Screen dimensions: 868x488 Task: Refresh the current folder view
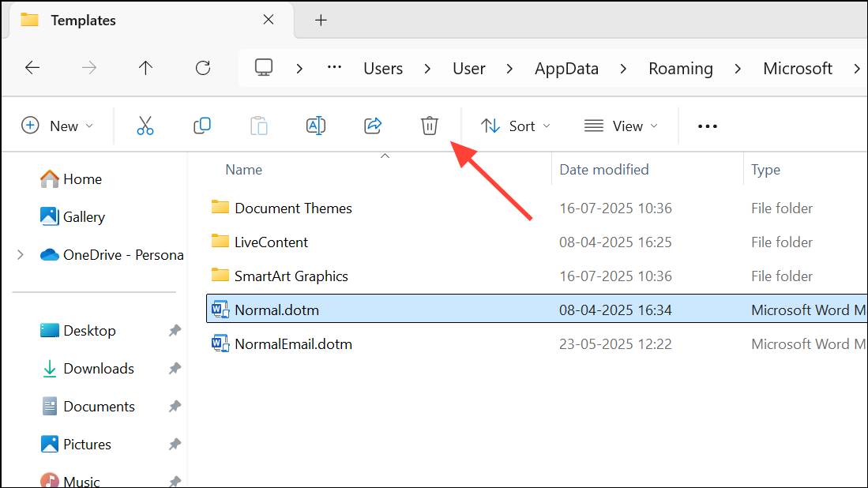coord(202,68)
